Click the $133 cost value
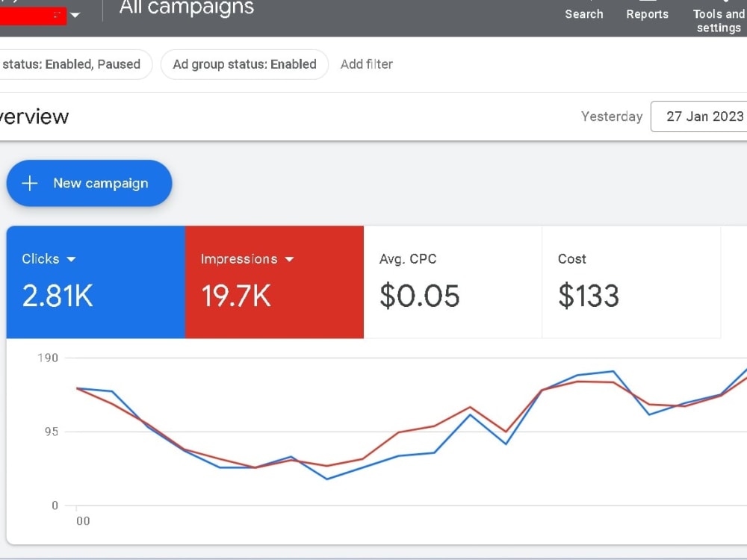This screenshot has height=560, width=747. (589, 296)
